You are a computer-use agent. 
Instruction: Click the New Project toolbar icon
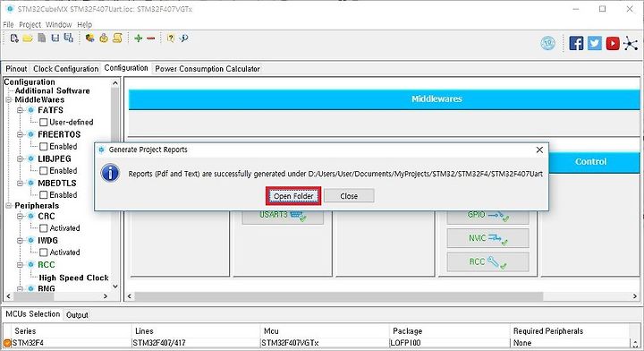click(14, 39)
